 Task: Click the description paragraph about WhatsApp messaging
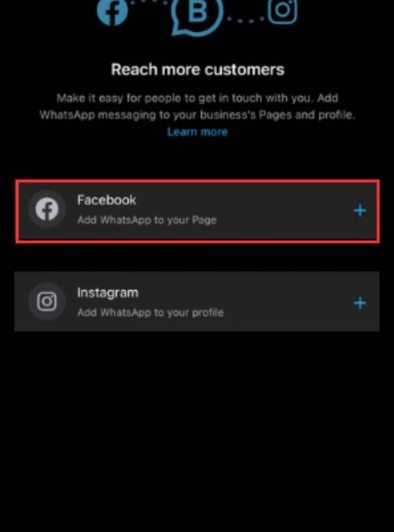(x=197, y=106)
